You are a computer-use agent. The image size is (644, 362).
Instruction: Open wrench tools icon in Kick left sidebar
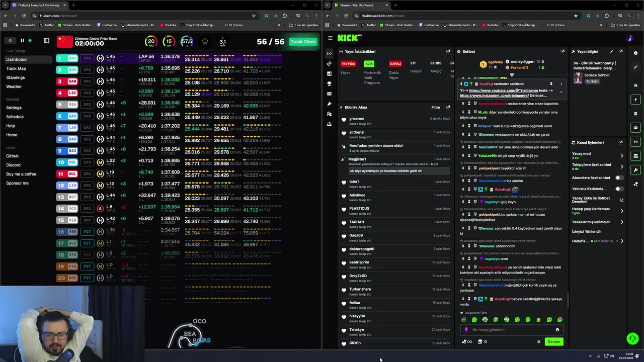pyautogui.click(x=329, y=104)
